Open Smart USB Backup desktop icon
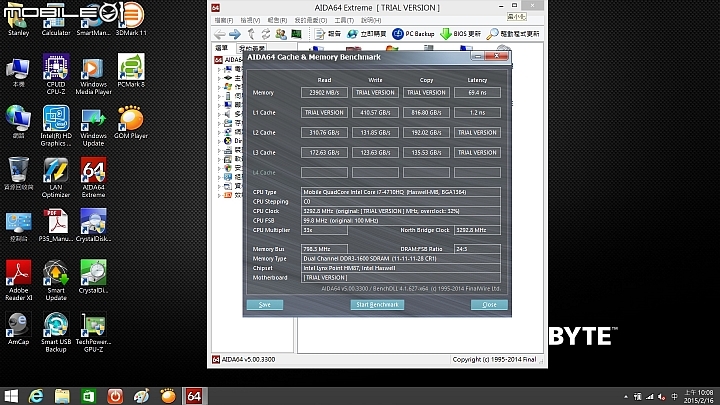 [x=56, y=332]
